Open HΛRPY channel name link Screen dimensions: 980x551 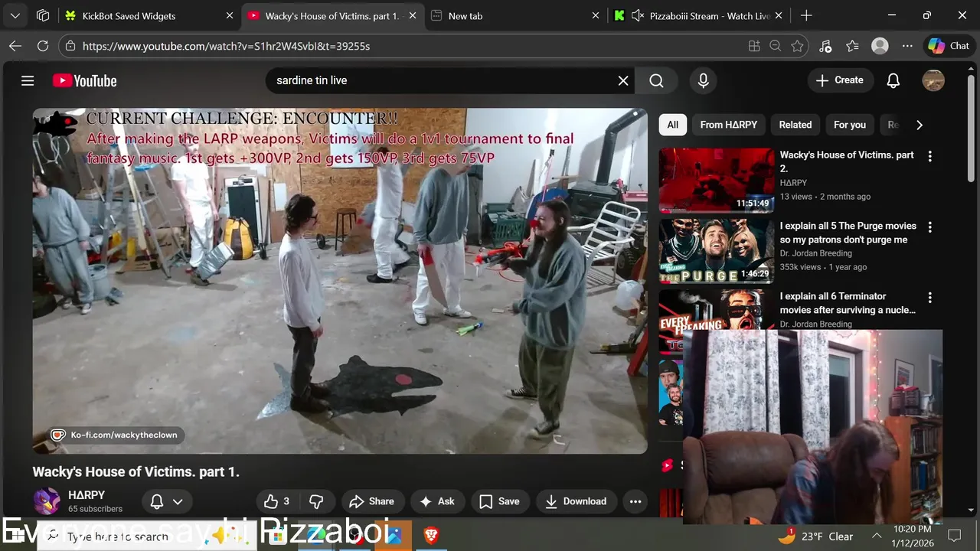tap(87, 495)
